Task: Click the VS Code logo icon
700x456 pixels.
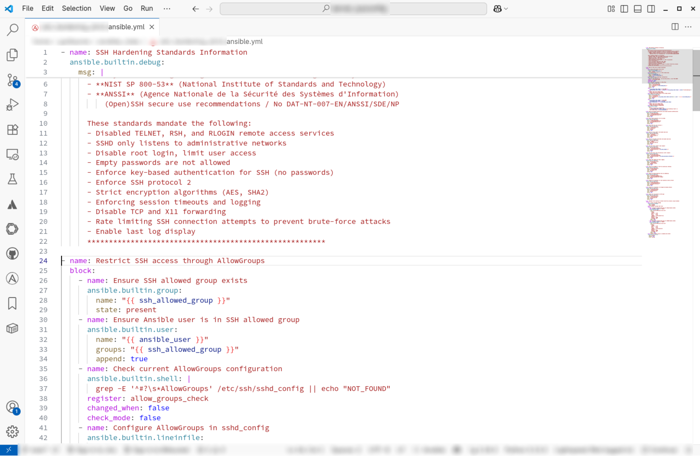Action: point(9,8)
